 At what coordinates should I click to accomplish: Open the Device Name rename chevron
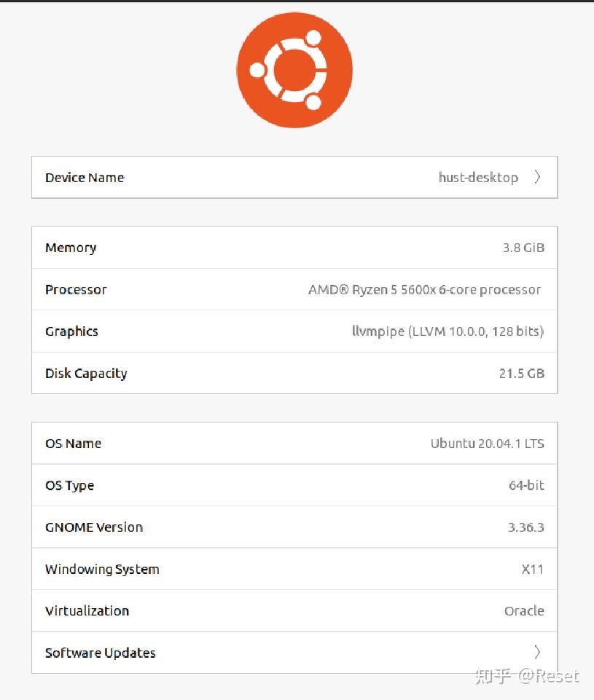click(x=537, y=177)
